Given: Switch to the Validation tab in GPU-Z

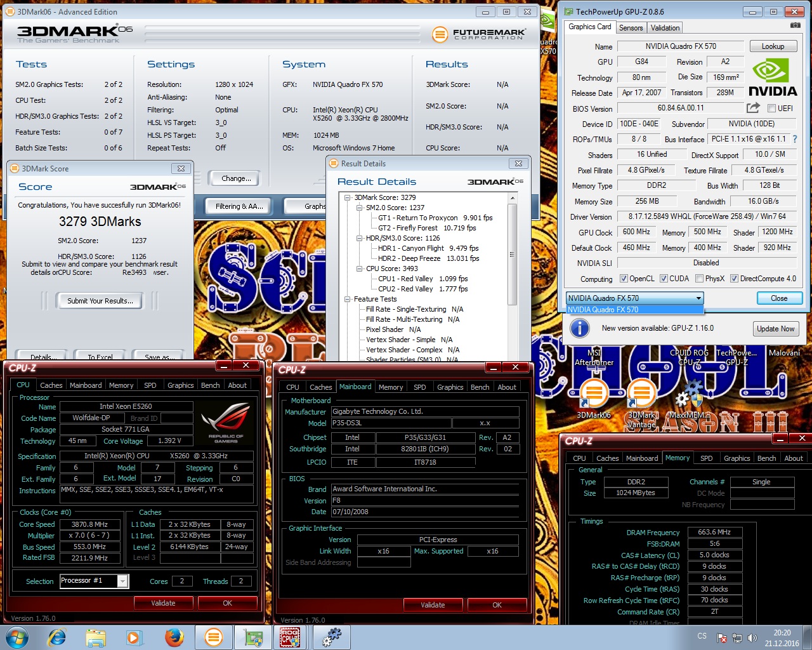Looking at the screenshot, I should (x=665, y=27).
